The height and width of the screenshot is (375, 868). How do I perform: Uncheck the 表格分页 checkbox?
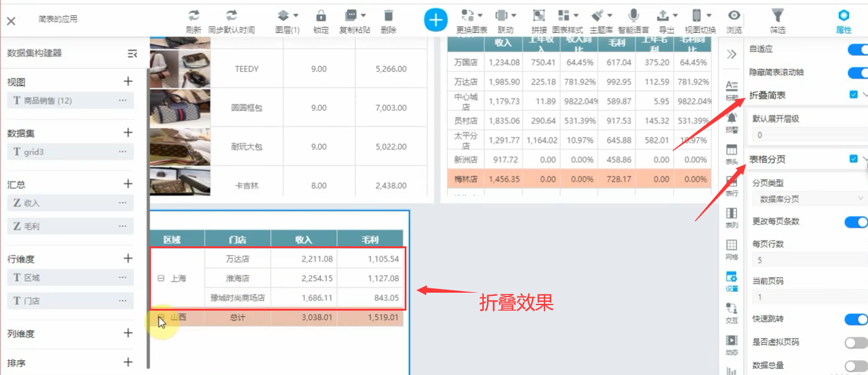(854, 159)
